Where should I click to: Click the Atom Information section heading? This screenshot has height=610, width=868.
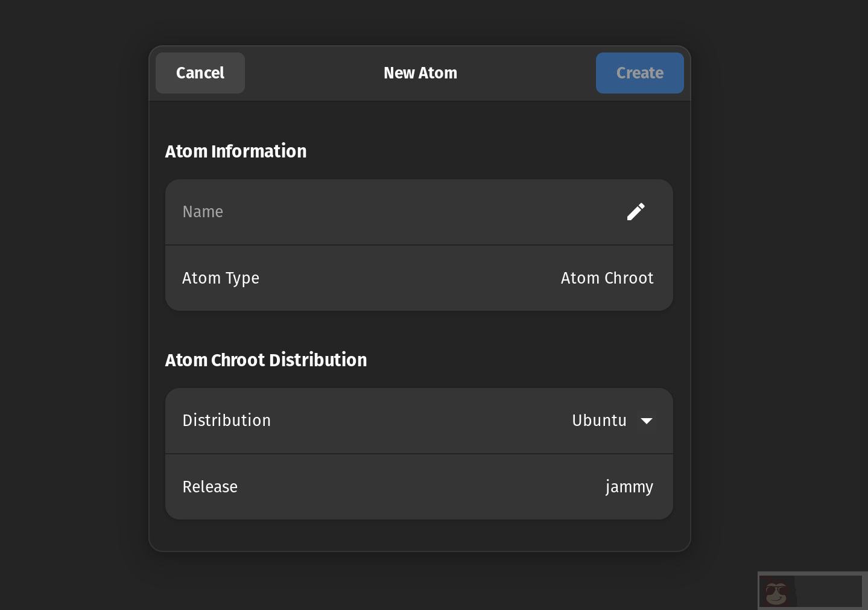[x=236, y=151]
